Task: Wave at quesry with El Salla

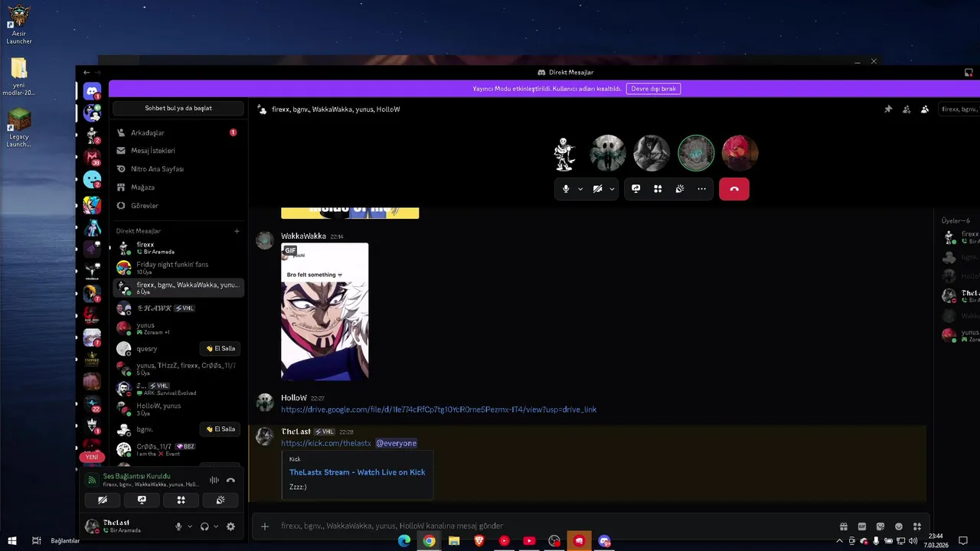Action: click(x=220, y=348)
